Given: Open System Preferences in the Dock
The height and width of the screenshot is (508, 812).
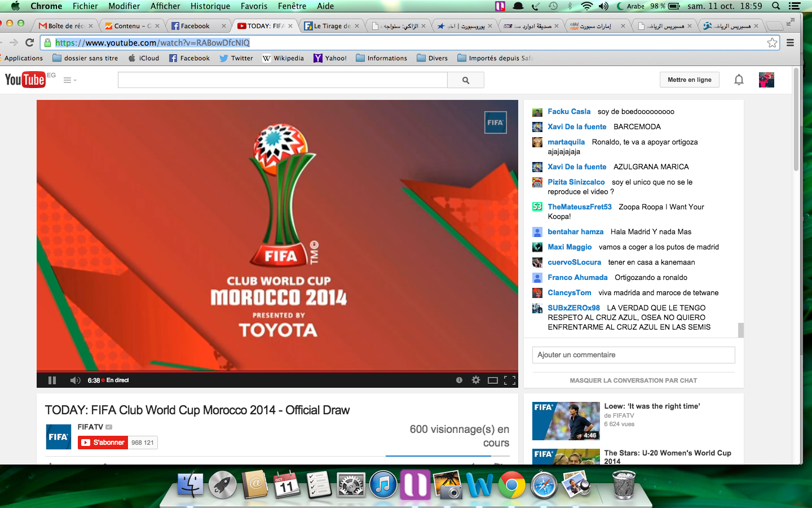Looking at the screenshot, I should pyautogui.click(x=351, y=485).
